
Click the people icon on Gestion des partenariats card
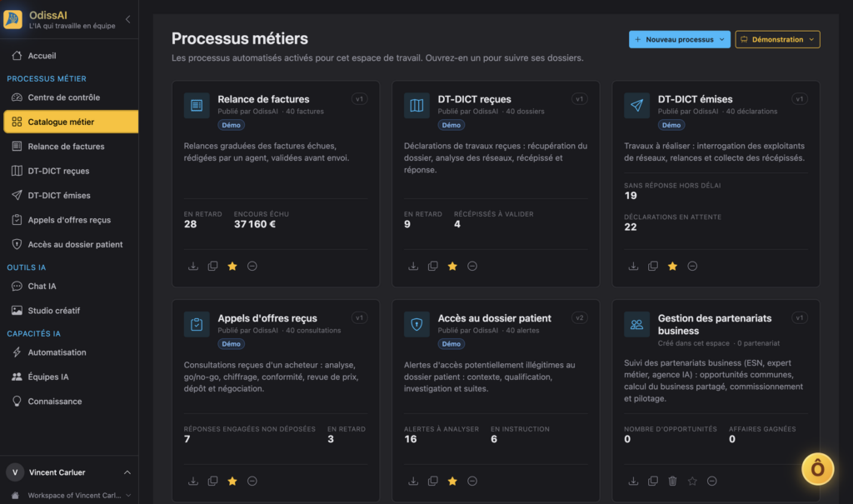pos(636,324)
